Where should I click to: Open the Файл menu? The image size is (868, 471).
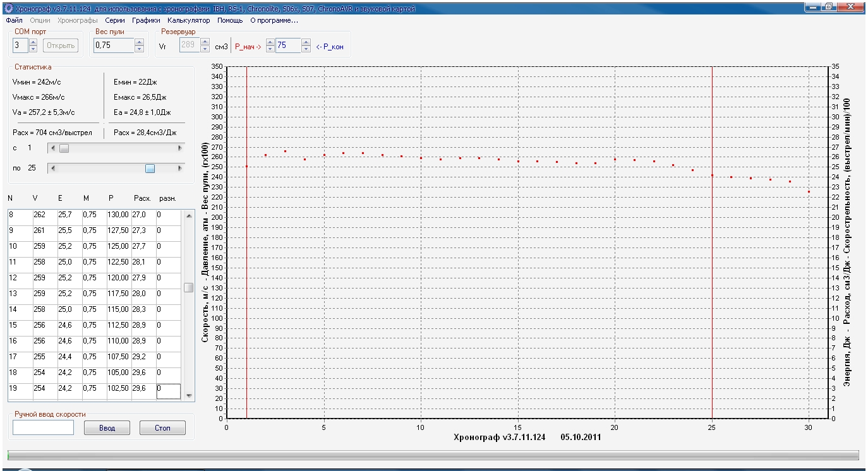coord(14,20)
